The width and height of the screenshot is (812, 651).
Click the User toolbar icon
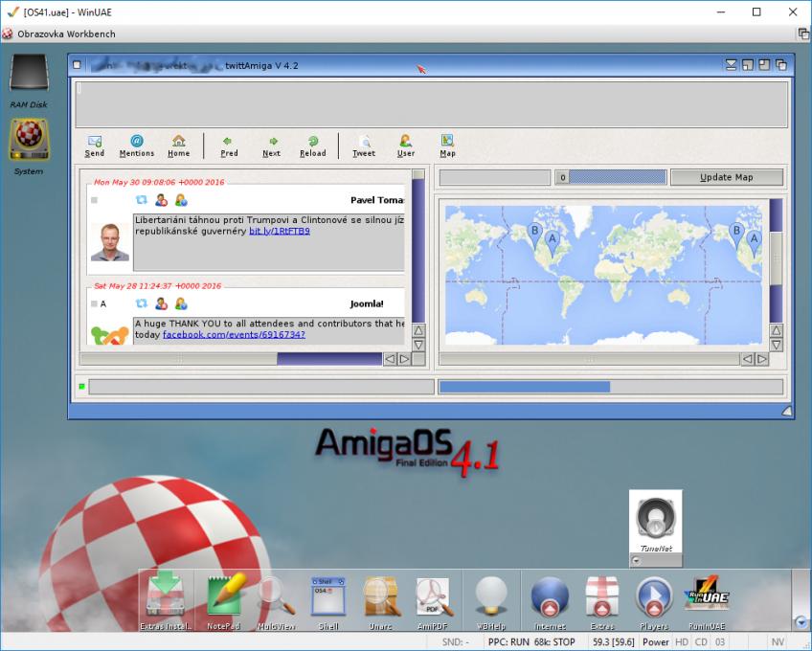tap(406, 145)
